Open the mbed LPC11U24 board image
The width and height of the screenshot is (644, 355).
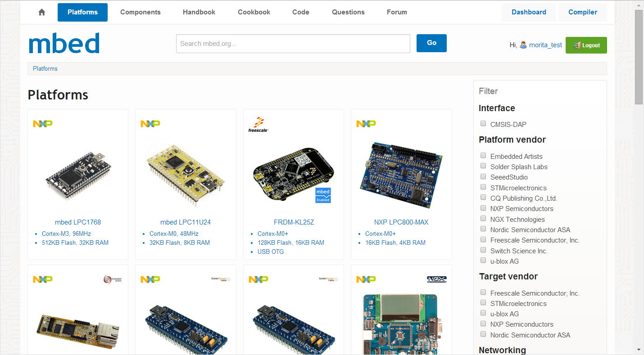186,176
